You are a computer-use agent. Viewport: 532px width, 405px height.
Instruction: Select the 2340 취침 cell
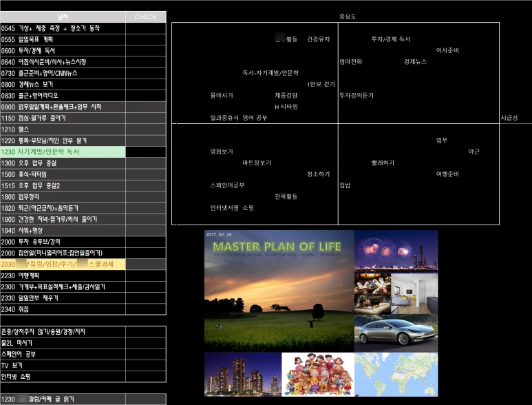pyautogui.click(x=63, y=309)
